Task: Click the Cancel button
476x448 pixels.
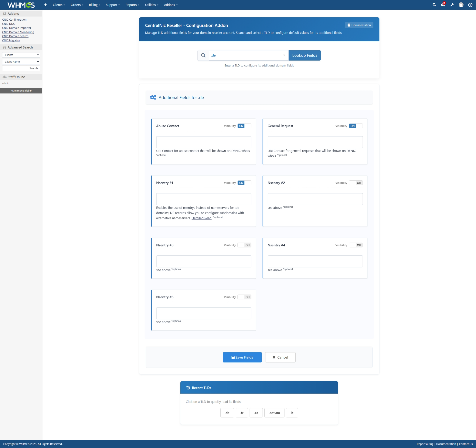Action: [280, 357]
